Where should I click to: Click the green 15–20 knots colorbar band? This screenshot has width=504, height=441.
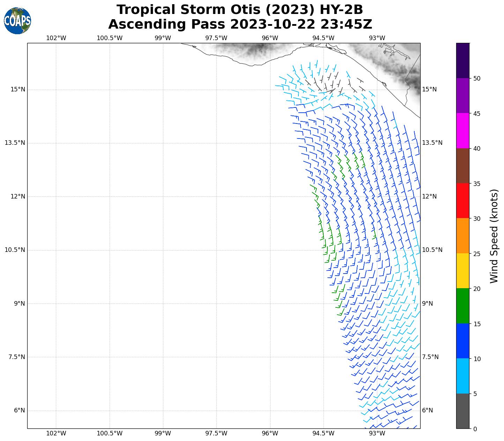coord(462,306)
